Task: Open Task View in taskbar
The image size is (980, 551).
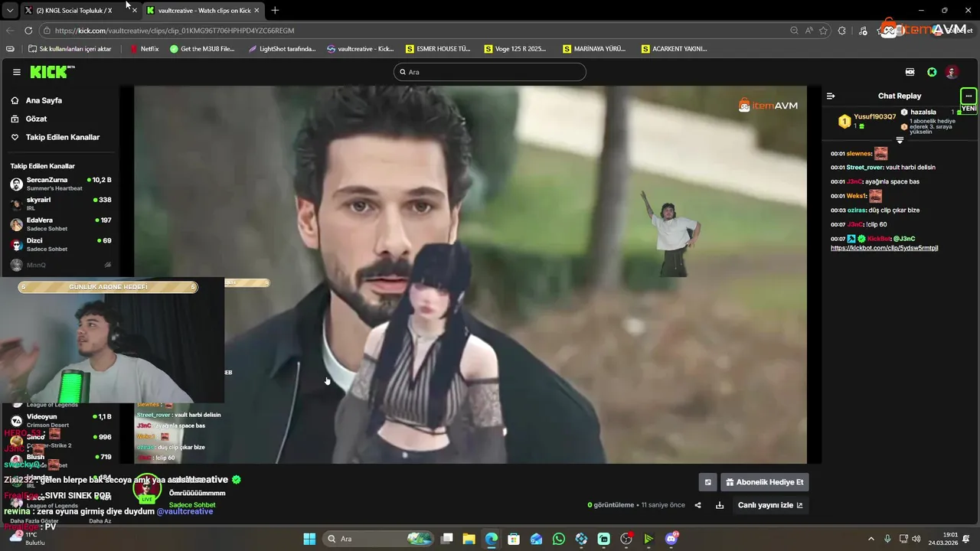Action: [447, 539]
